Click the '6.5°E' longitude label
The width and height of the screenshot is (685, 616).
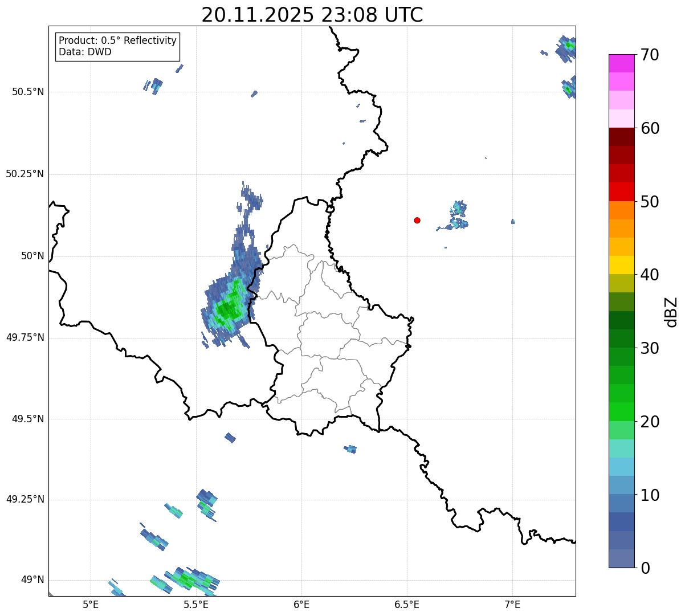(x=407, y=604)
